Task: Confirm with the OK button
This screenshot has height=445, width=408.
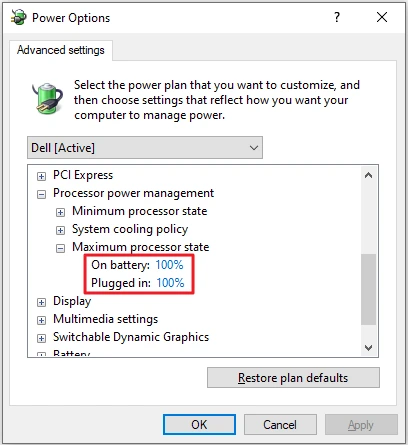Action: (199, 425)
